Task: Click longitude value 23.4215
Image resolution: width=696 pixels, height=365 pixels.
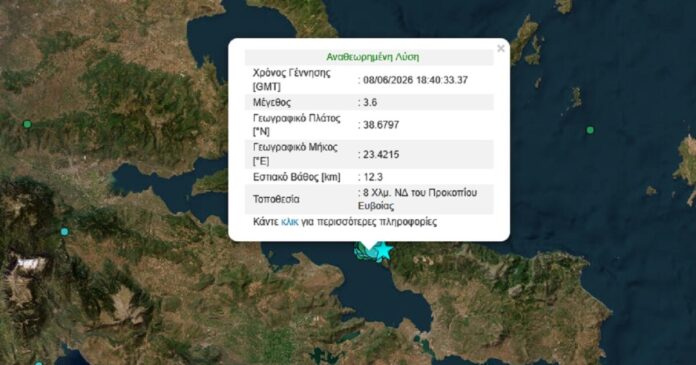Action: click(381, 155)
